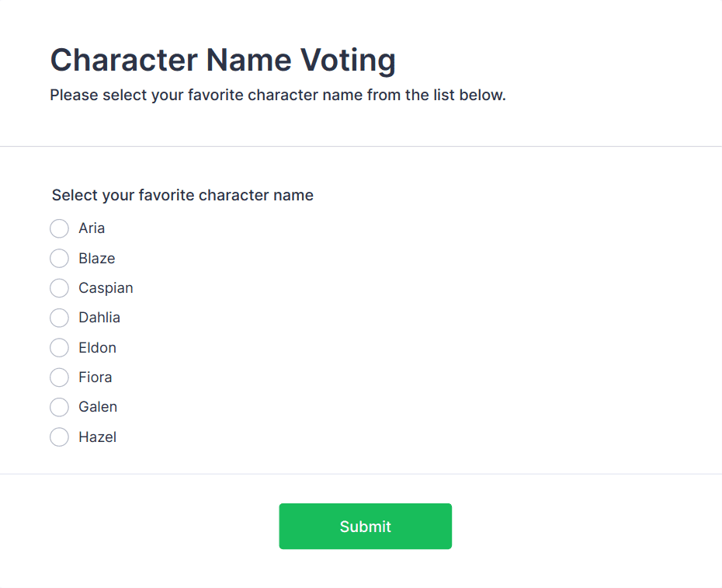Click the Aria label text
The height and width of the screenshot is (588, 722).
coord(91,228)
